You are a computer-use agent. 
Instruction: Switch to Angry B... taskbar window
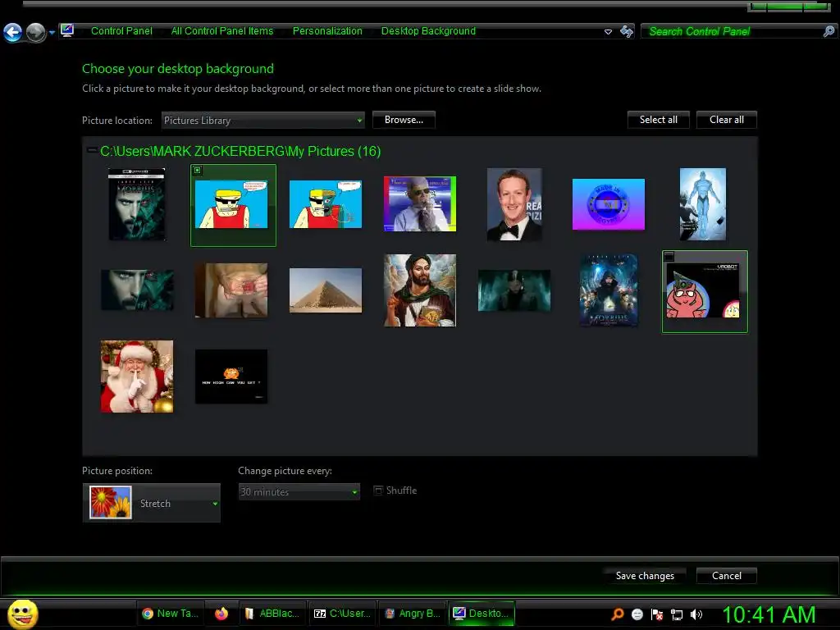(413, 614)
